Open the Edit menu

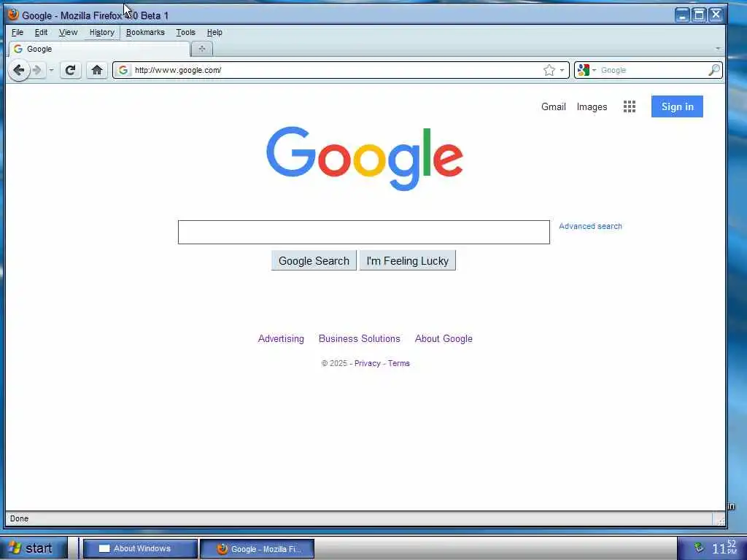click(x=41, y=32)
